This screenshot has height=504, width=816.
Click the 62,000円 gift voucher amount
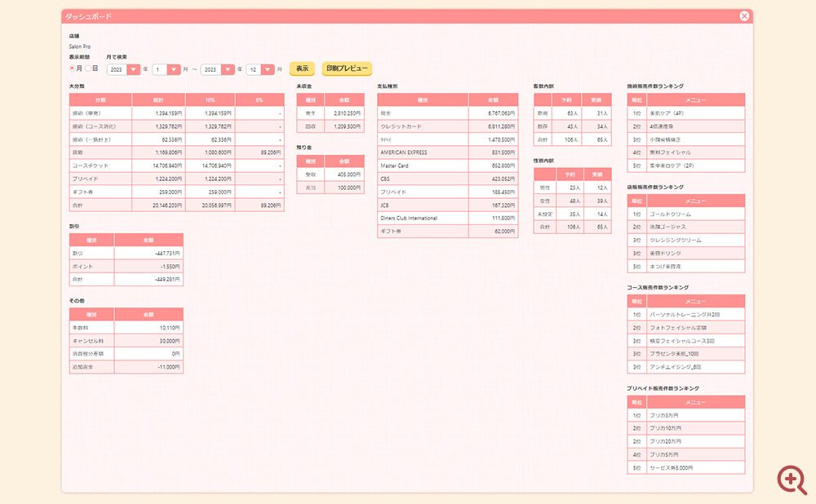click(504, 231)
